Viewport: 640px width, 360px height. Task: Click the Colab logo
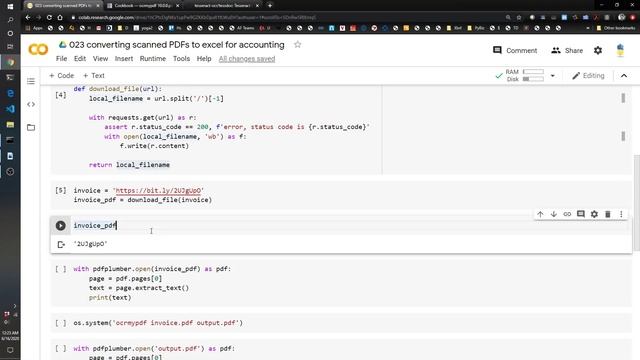click(38, 49)
